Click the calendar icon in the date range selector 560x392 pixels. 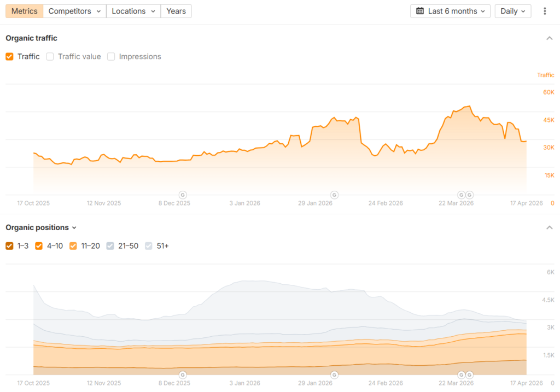(420, 11)
